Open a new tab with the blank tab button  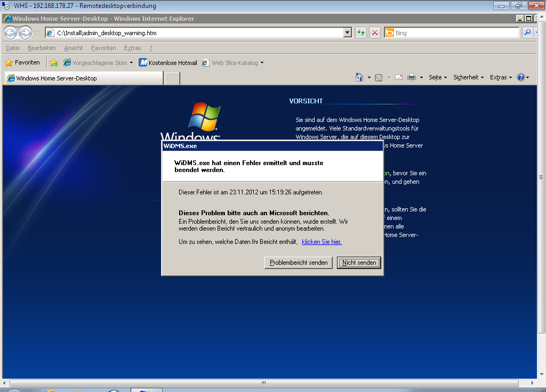point(172,78)
